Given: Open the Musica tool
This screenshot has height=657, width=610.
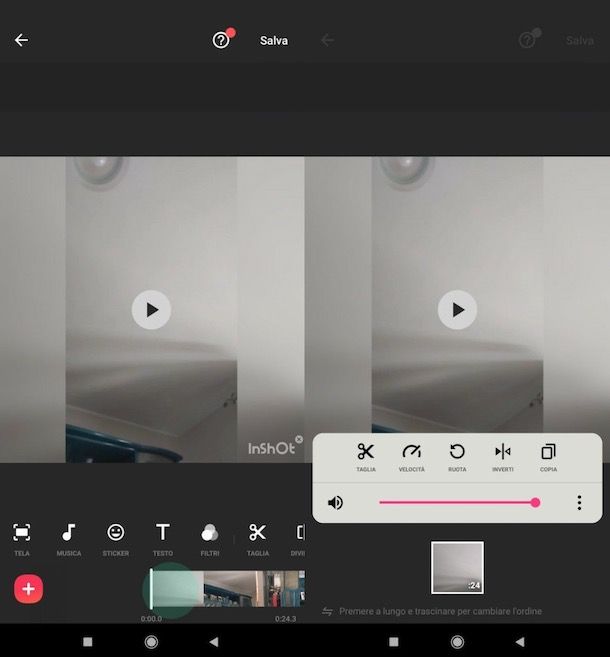Looking at the screenshot, I should coord(69,539).
